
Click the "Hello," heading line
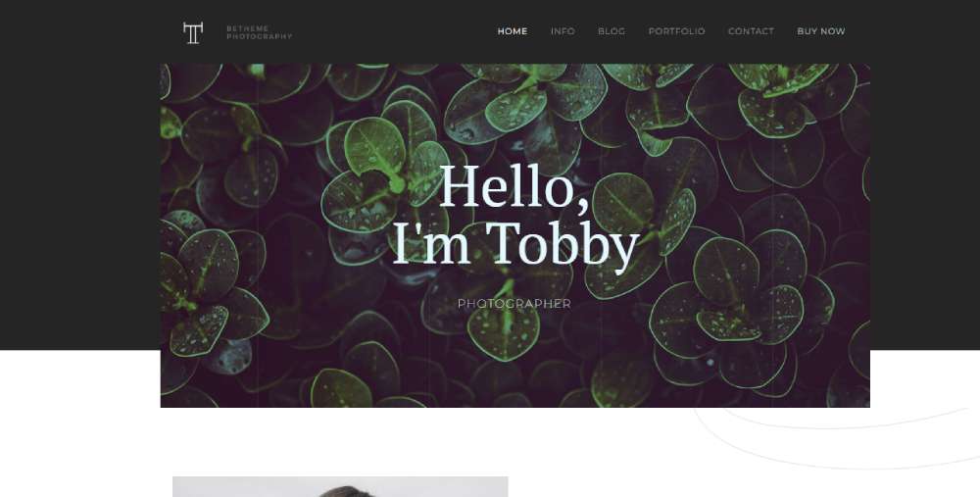[x=514, y=187]
